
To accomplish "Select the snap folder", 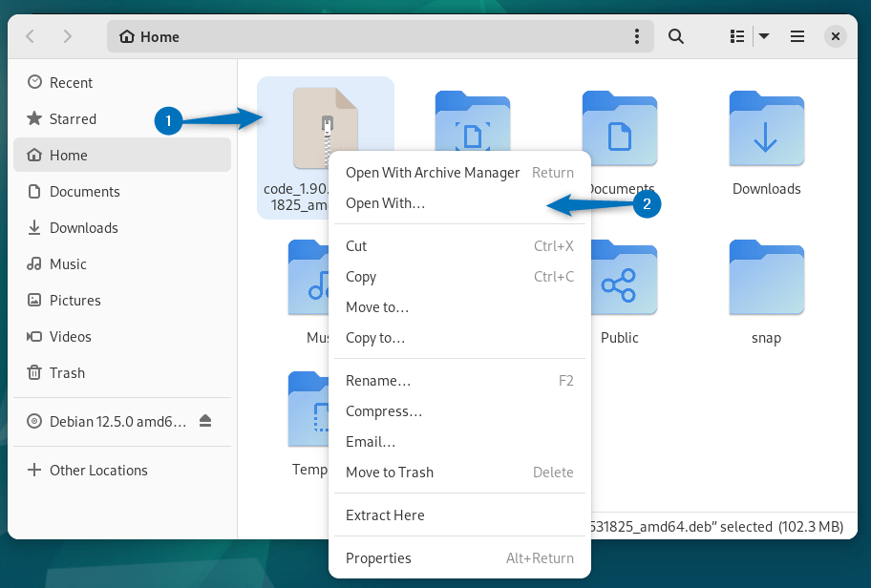I will [766, 278].
